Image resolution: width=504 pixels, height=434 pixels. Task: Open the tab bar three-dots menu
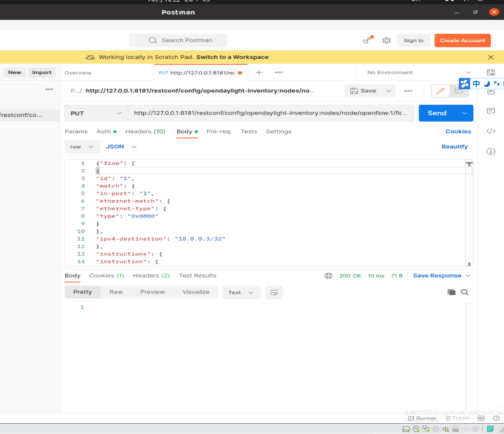coord(279,72)
